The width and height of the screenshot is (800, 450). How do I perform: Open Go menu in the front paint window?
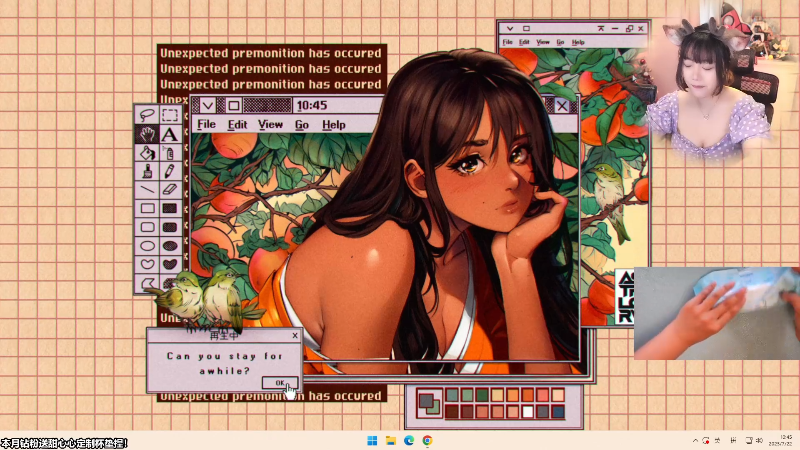click(x=302, y=124)
